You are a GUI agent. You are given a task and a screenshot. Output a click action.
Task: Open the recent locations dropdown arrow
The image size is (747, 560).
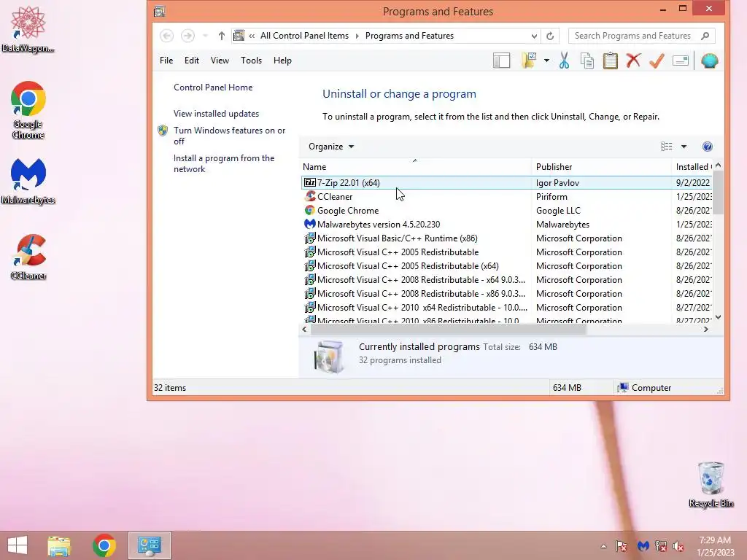pos(205,36)
